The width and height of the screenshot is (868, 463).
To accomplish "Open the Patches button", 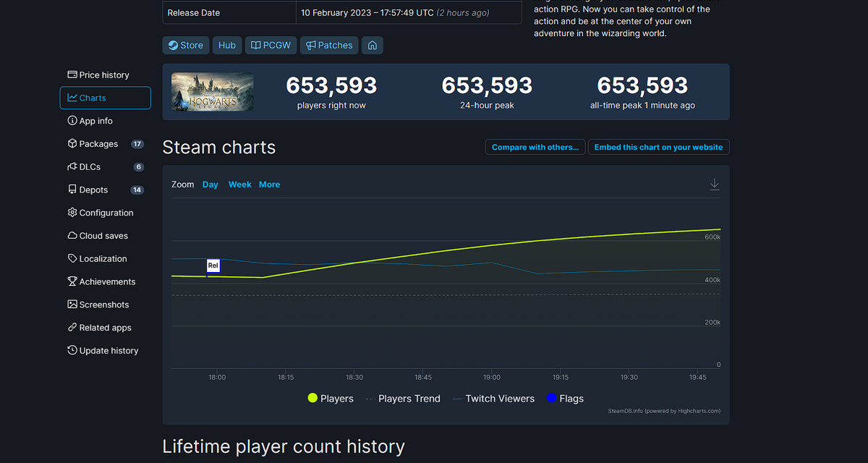I will [329, 45].
